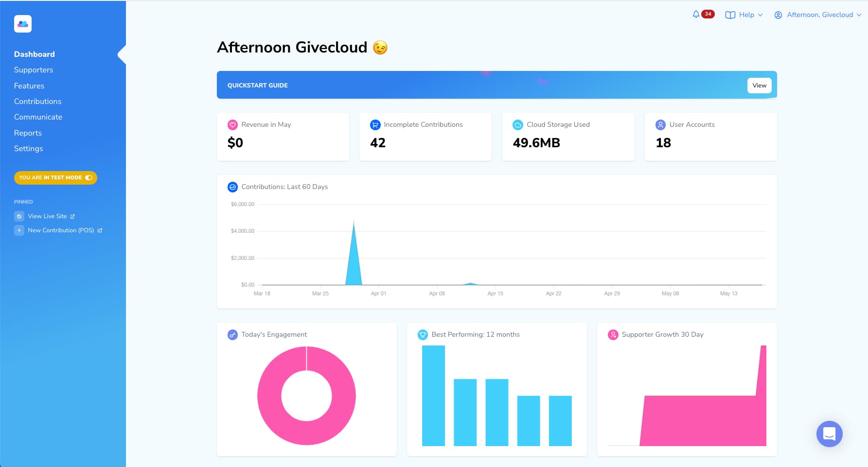
Task: Click the View Live Site globe toggle icon
Action: (x=19, y=216)
